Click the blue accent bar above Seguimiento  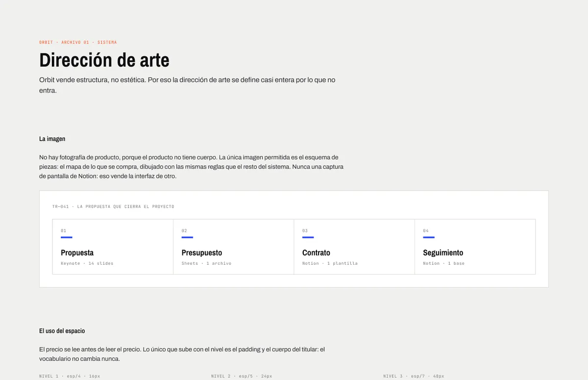pyautogui.click(x=429, y=237)
